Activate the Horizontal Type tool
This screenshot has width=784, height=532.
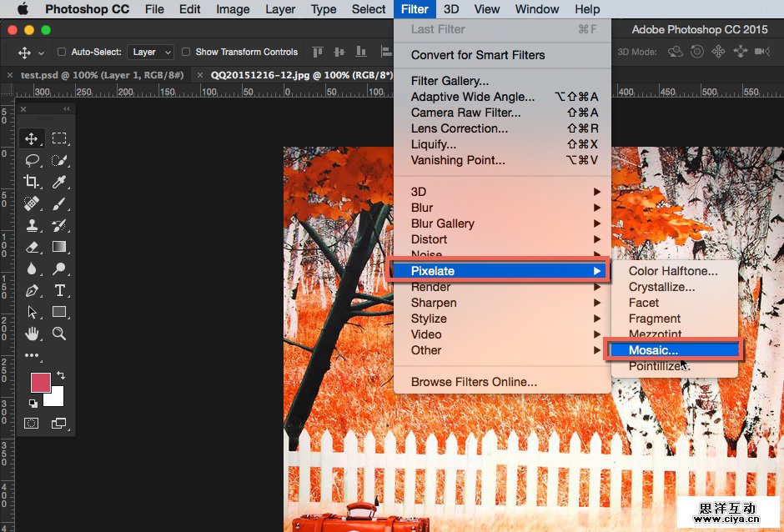click(59, 291)
